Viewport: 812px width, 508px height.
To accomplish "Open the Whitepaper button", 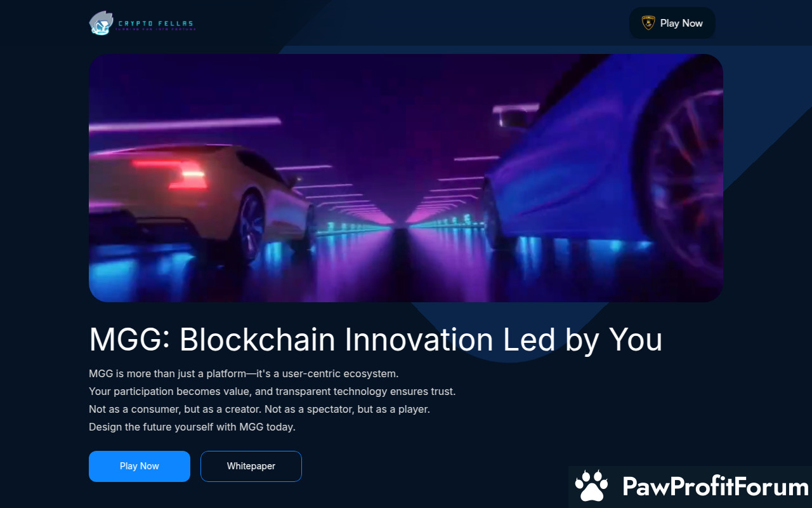I will (x=251, y=466).
